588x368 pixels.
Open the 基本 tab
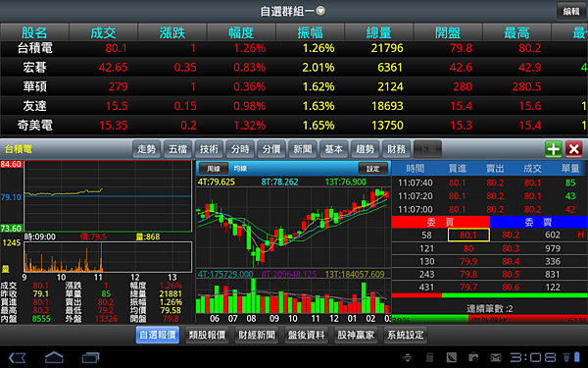coord(334,149)
